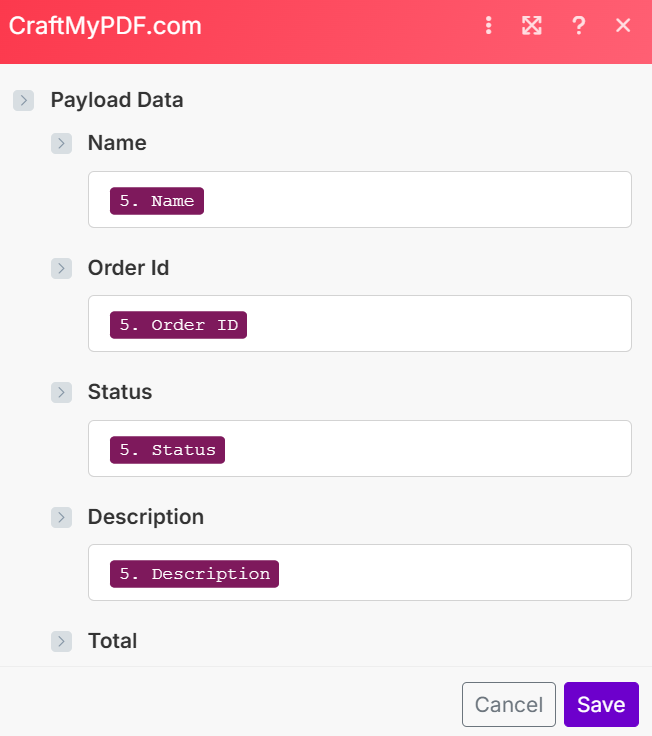Image resolution: width=652 pixels, height=736 pixels.
Task: Click inside the Name input field
Action: click(420, 200)
